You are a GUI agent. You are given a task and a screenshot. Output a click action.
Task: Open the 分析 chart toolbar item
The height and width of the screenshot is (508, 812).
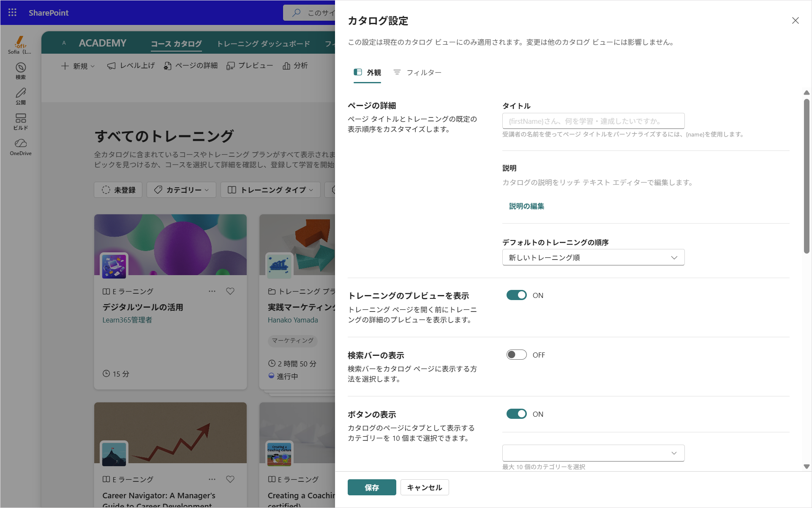(295, 66)
